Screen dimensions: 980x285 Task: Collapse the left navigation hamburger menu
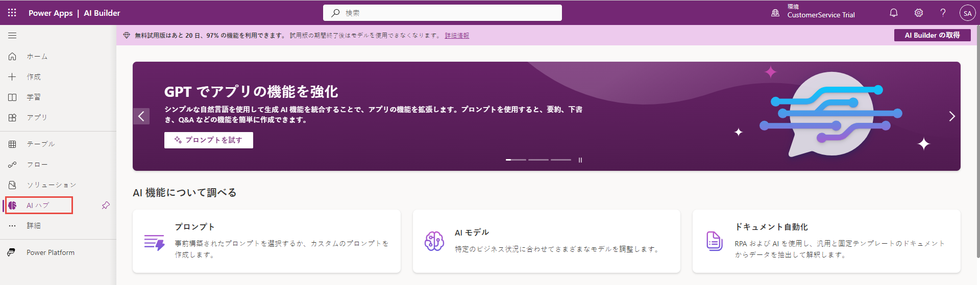(x=12, y=36)
